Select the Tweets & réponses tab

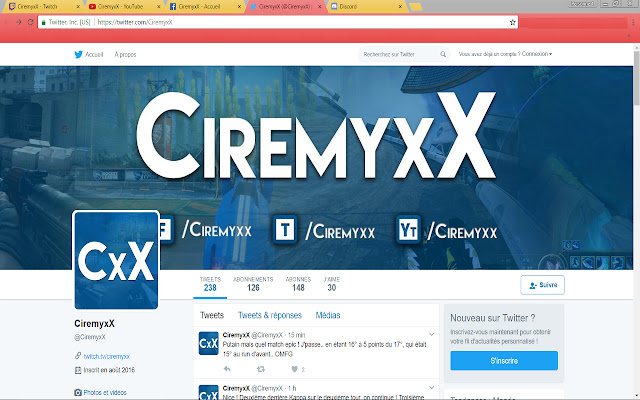[270, 315]
